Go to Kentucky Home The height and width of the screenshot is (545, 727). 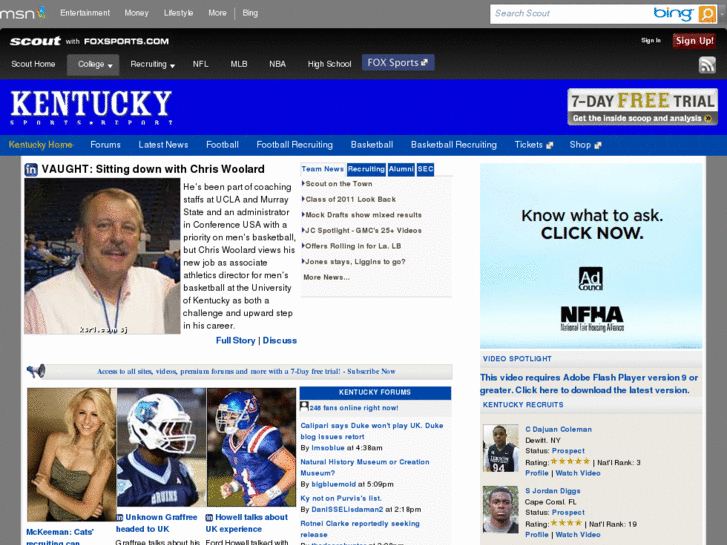pos(40,145)
